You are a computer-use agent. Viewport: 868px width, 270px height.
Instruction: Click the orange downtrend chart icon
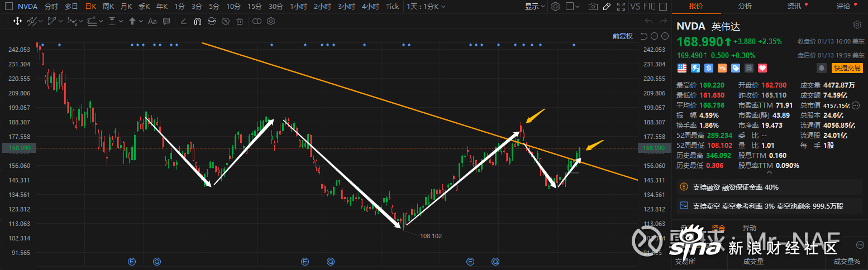tap(722, 68)
